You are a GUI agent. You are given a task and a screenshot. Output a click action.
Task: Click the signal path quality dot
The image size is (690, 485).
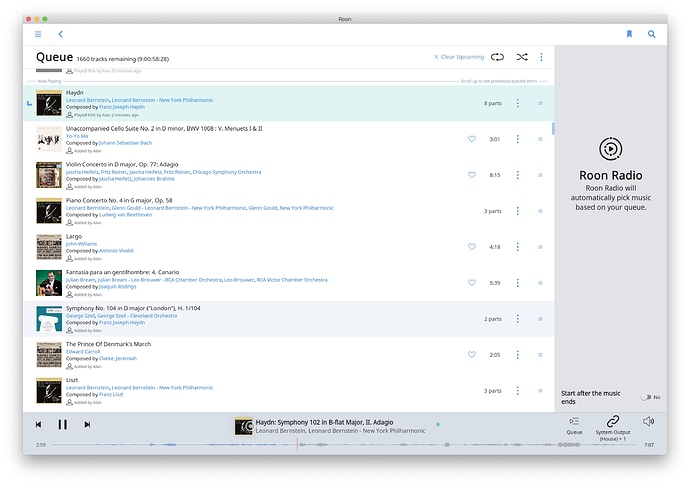point(438,424)
